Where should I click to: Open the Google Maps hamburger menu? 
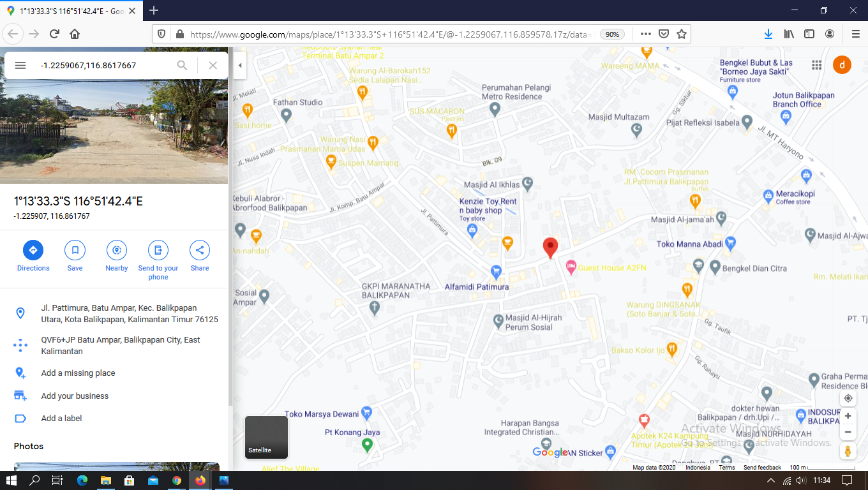20,65
